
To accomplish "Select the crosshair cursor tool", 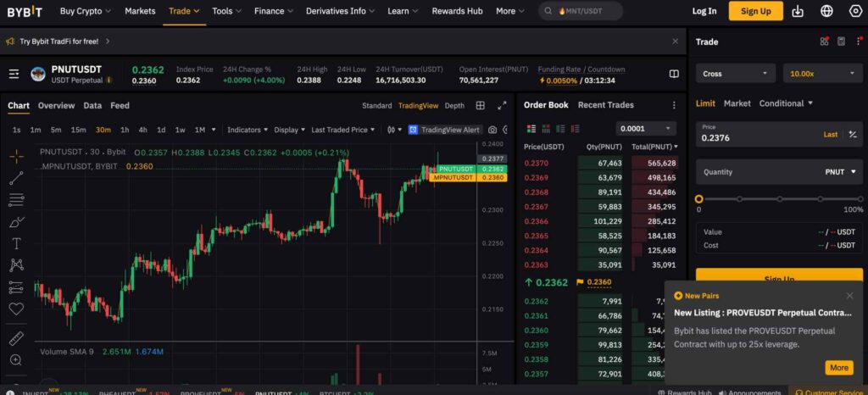I will pyautogui.click(x=17, y=157).
